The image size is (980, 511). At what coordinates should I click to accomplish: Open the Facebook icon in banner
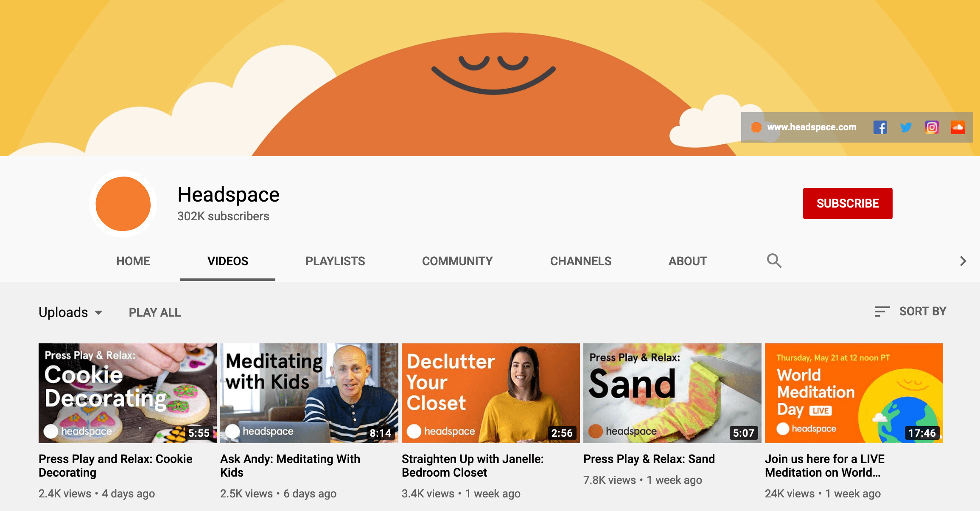pyautogui.click(x=880, y=127)
